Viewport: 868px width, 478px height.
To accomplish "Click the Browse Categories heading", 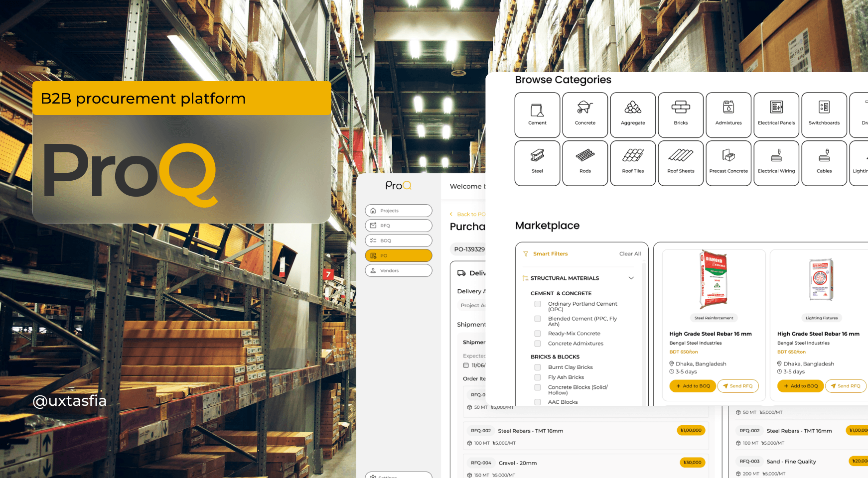I will click(x=563, y=80).
